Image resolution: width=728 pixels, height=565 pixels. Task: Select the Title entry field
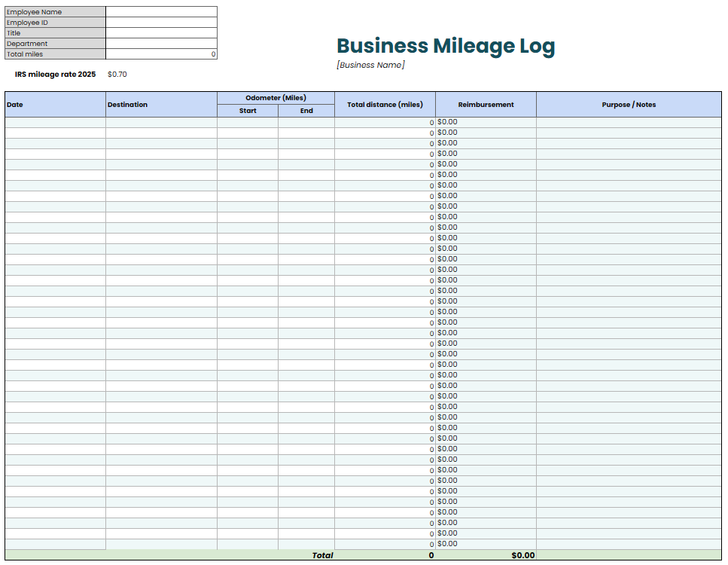(x=162, y=33)
